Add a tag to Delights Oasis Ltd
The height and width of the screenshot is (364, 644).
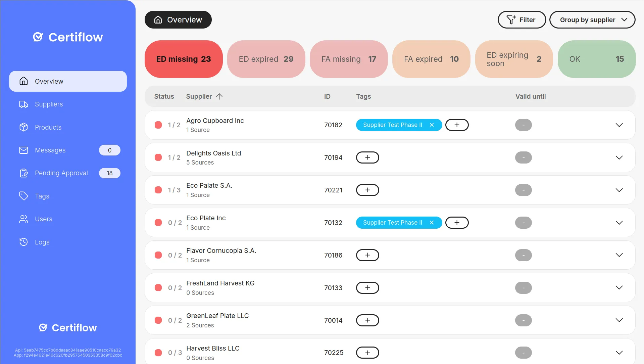(x=367, y=157)
